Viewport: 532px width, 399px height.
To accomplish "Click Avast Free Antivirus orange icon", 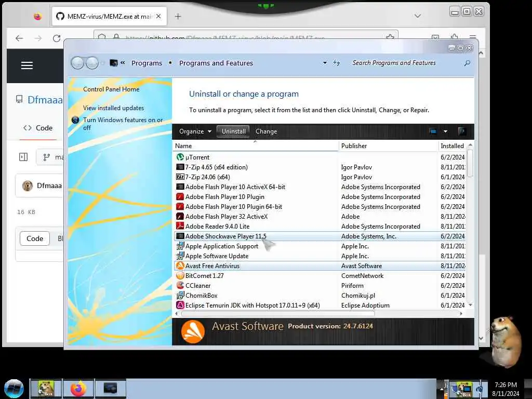I will (x=180, y=265).
